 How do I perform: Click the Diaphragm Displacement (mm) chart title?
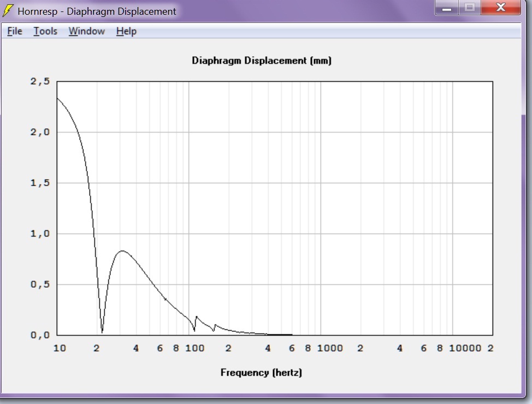tap(262, 61)
